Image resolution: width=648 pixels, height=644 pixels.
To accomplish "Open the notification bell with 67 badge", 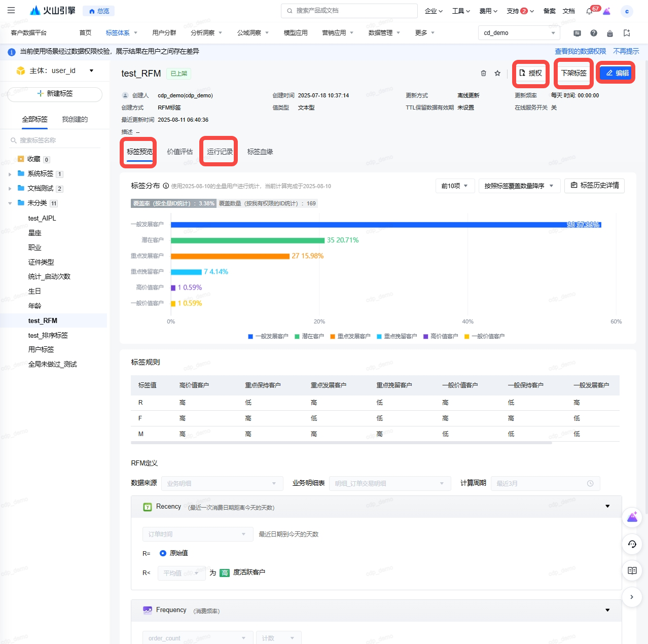I will coord(589,11).
